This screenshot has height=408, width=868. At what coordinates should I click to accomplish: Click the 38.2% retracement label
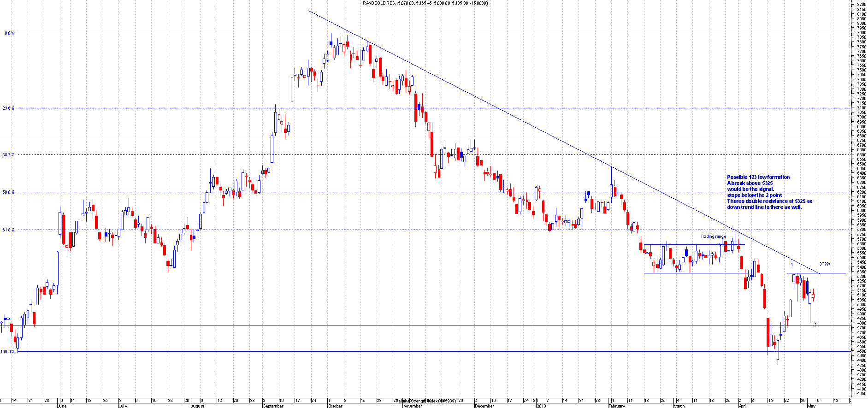coord(8,155)
